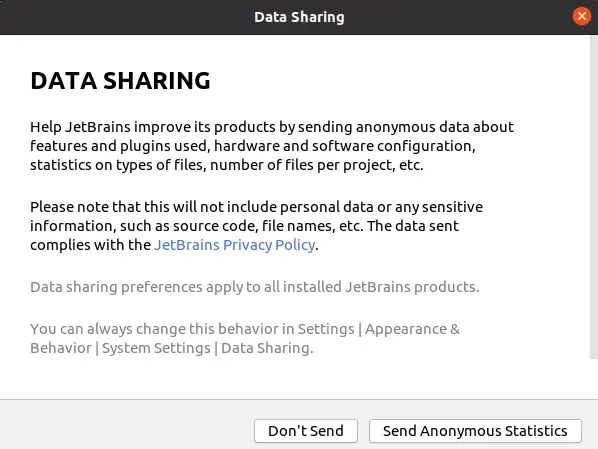Click the empty area left of Don't Send
The image size is (598, 449).
127,431
